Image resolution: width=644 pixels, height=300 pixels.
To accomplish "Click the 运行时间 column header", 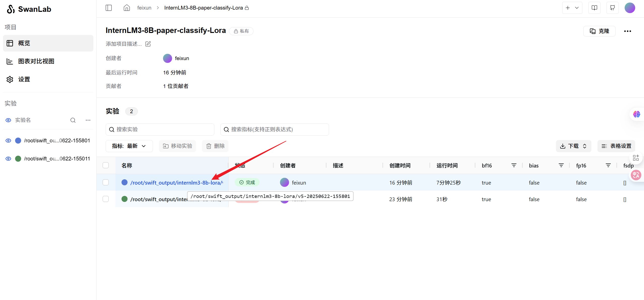I will click(x=447, y=165).
